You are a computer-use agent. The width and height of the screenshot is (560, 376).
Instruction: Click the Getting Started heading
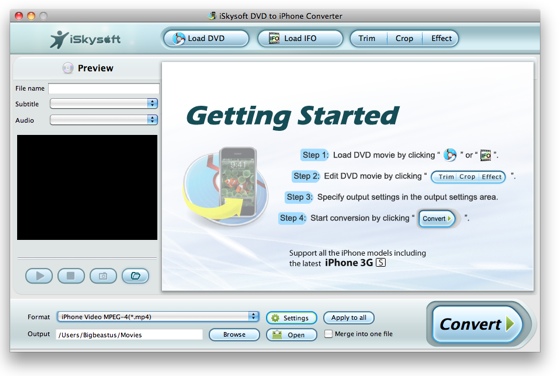tap(292, 116)
